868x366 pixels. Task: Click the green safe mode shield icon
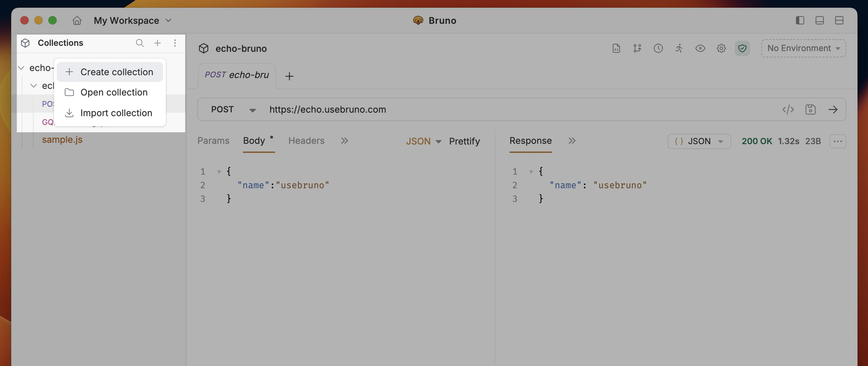742,48
